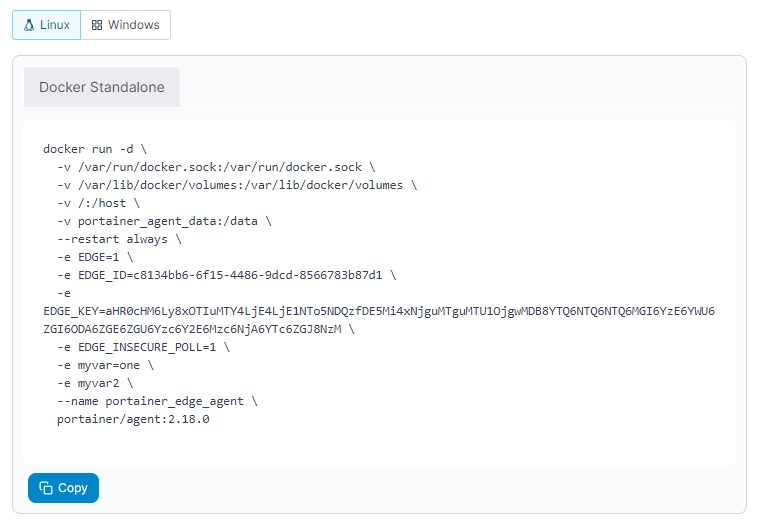Image resolution: width=760 pixels, height=523 pixels.
Task: Click the "-e myvar=one" line
Action: pyautogui.click(x=105, y=365)
